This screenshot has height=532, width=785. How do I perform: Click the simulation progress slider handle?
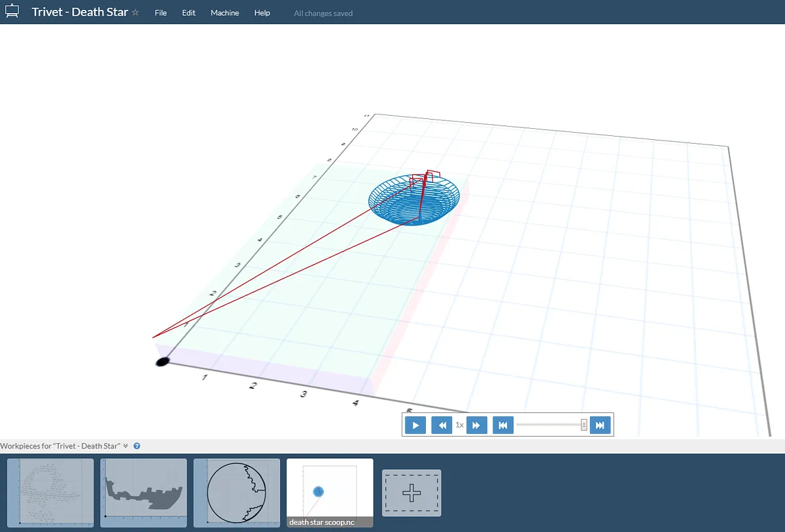click(584, 425)
